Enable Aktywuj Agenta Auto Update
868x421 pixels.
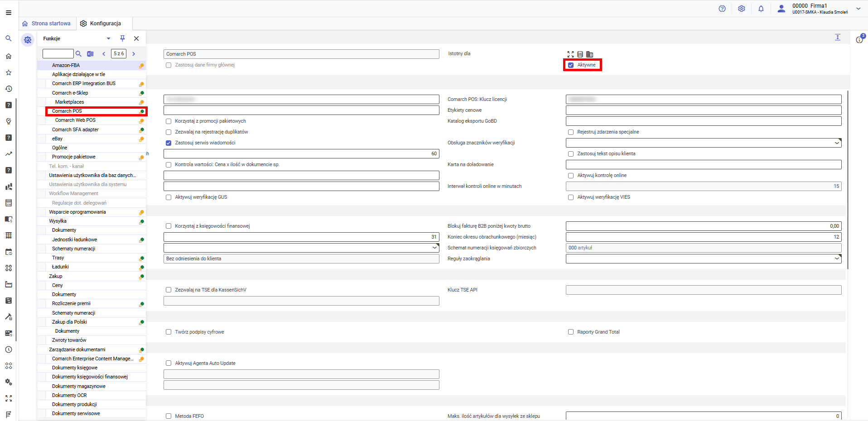[x=169, y=363]
